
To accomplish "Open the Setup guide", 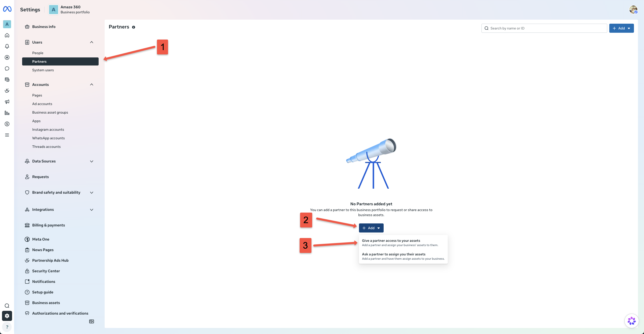I will pos(60,292).
